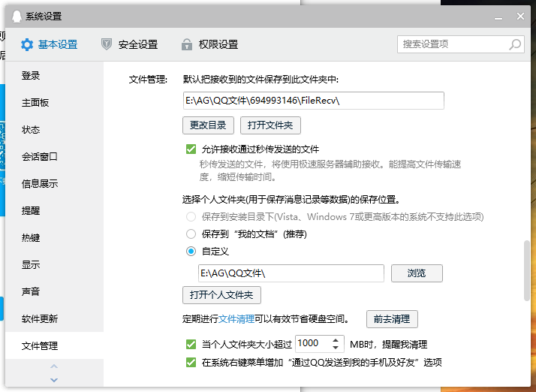The height and width of the screenshot is (392, 536).
Task: Close the 系统设置 window
Action: 520,16
